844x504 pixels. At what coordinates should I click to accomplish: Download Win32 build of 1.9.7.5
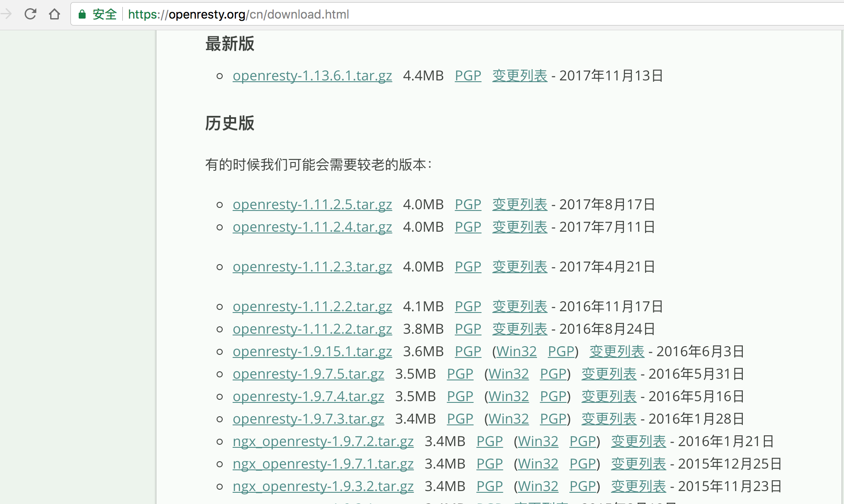(x=508, y=374)
